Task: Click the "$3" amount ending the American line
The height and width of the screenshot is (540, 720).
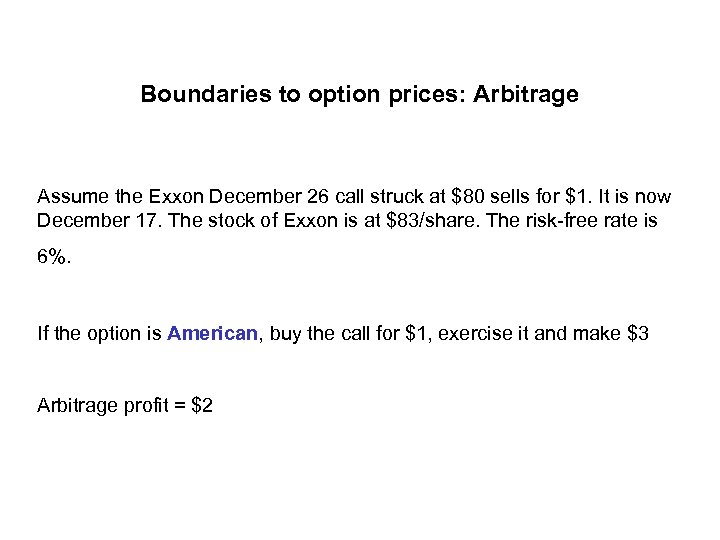Action: [636, 333]
